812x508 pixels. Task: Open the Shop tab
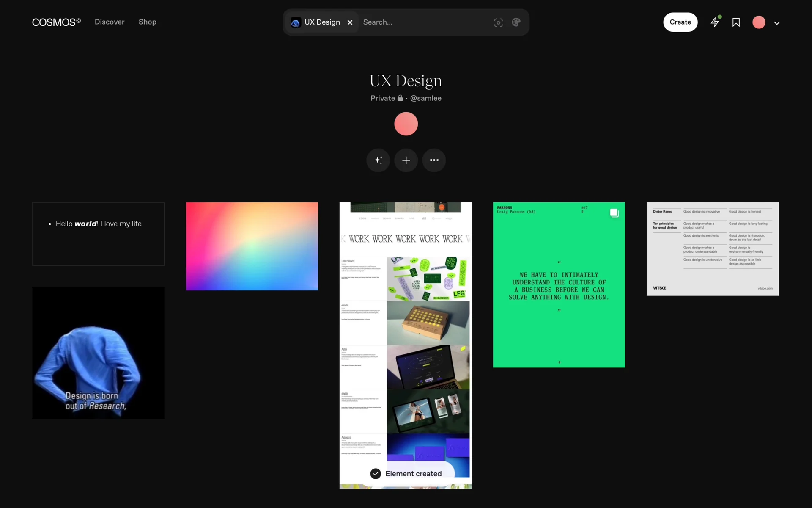point(147,22)
